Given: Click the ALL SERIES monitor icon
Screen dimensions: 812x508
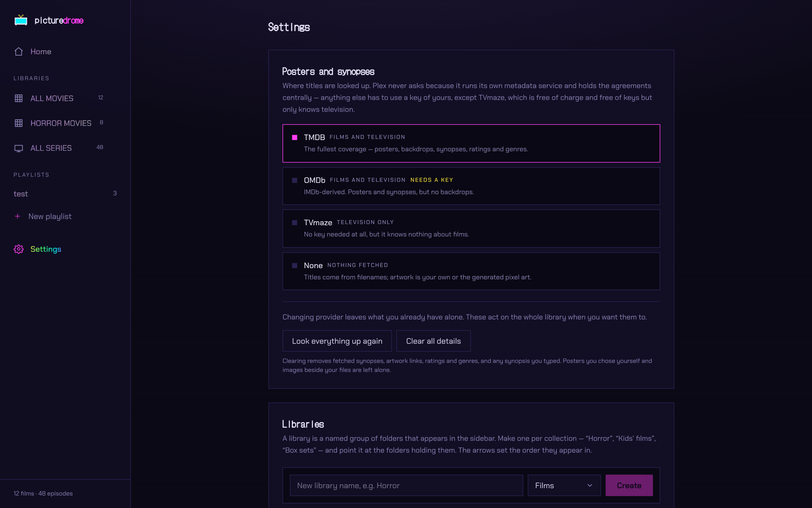Looking at the screenshot, I should click(x=19, y=148).
